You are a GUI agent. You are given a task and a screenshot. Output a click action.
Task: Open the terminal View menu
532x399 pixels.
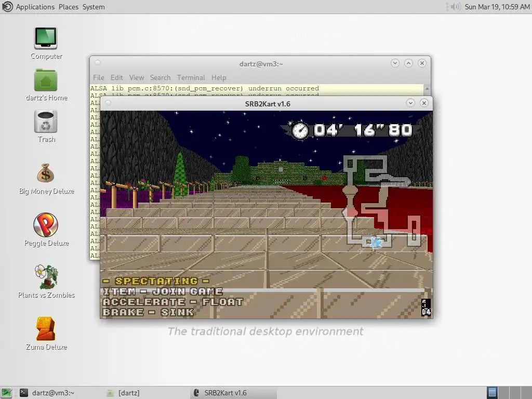coord(137,78)
